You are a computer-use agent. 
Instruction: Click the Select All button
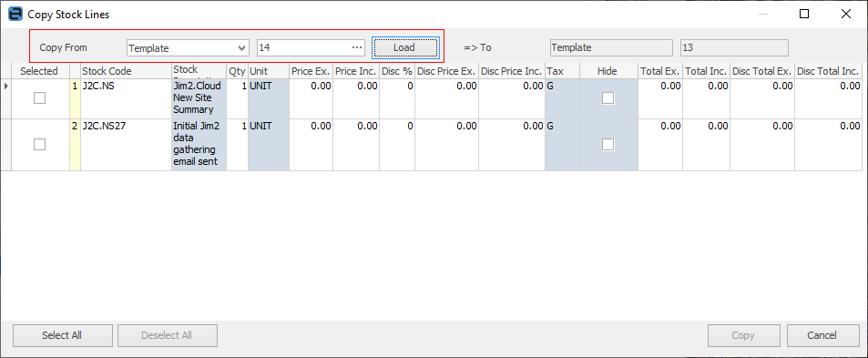(x=63, y=335)
